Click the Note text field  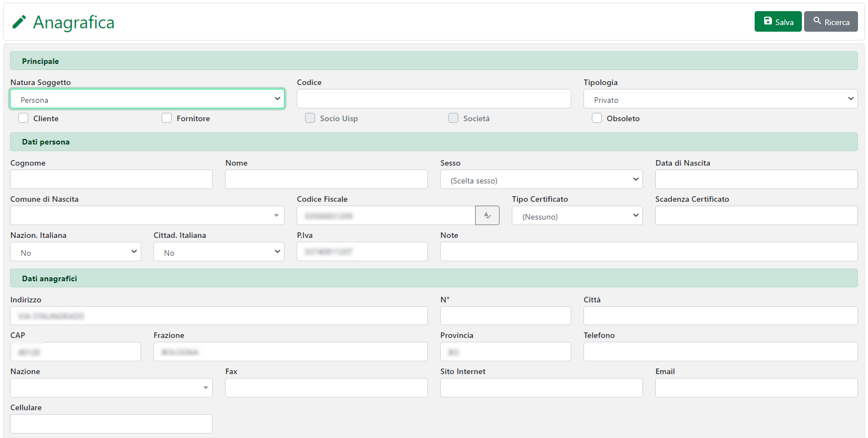pos(648,252)
